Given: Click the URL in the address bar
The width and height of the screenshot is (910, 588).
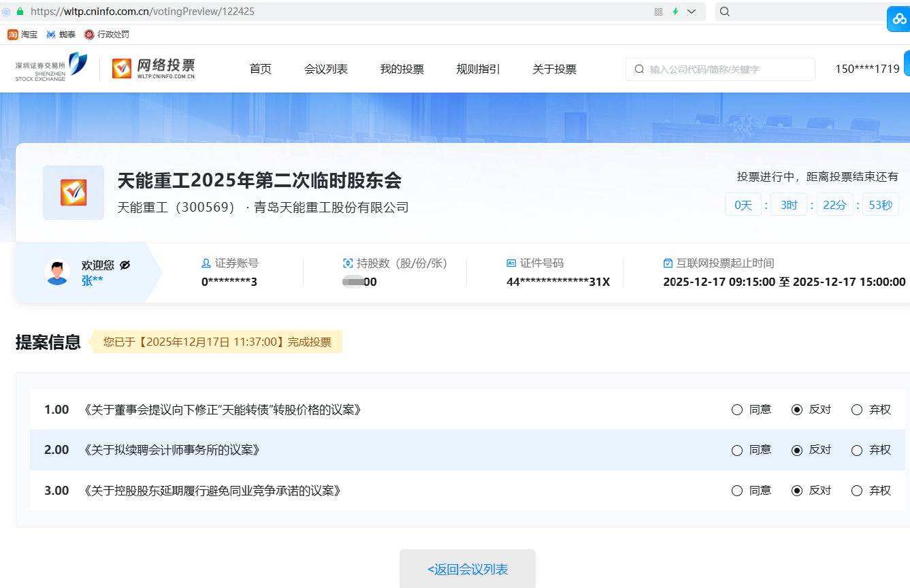Looking at the screenshot, I should [x=143, y=12].
